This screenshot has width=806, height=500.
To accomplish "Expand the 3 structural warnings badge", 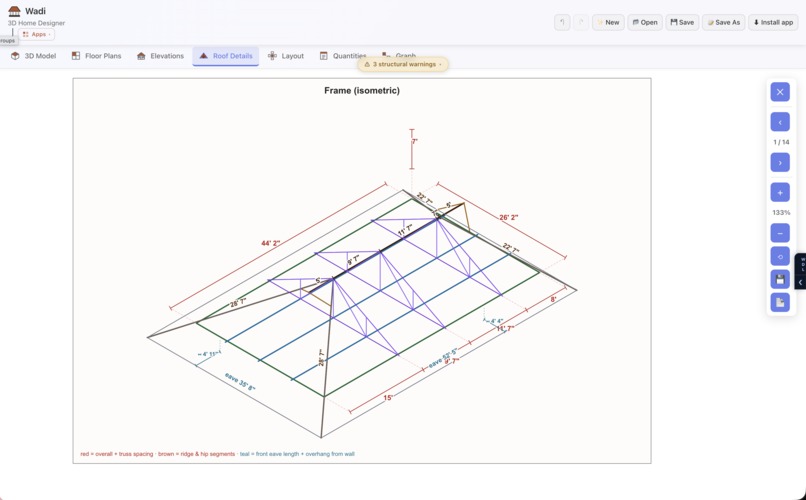I will 403,64.
